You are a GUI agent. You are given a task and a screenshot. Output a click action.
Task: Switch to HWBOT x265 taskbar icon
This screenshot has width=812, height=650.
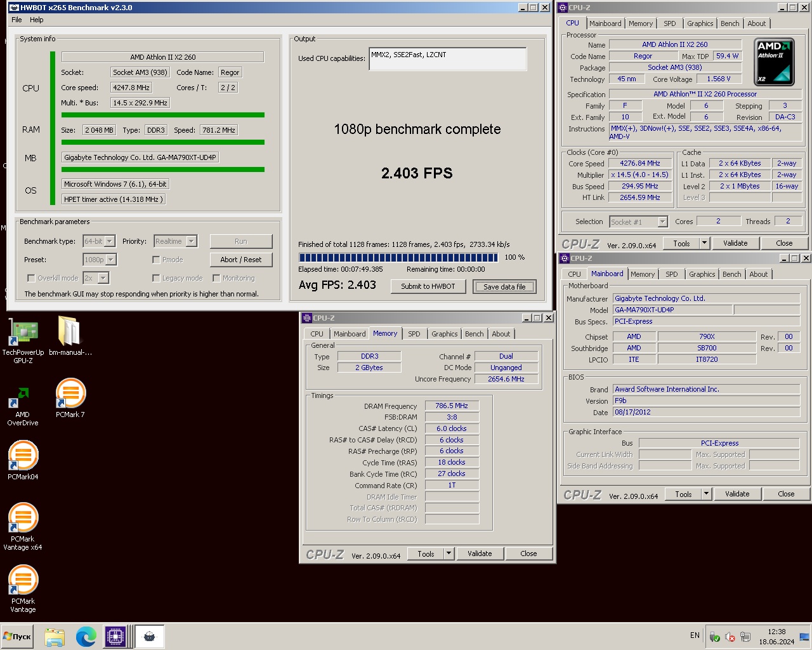[x=150, y=637]
